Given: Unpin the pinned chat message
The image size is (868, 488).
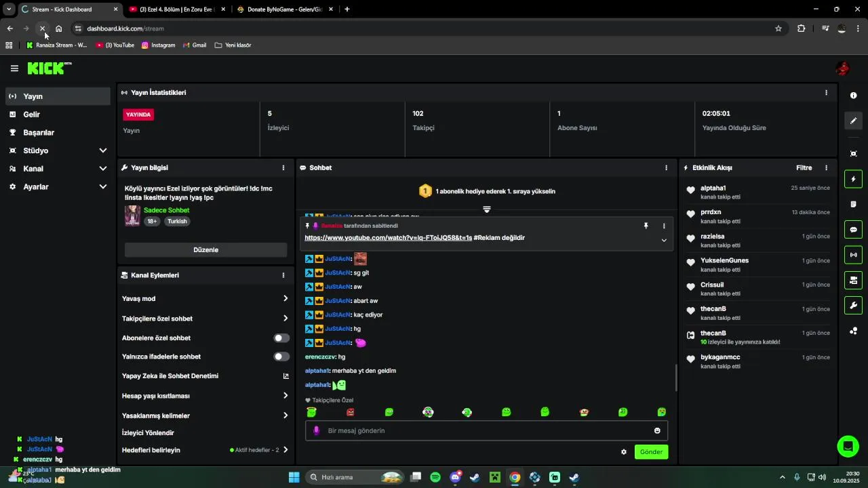Looking at the screenshot, I should pyautogui.click(x=646, y=226).
